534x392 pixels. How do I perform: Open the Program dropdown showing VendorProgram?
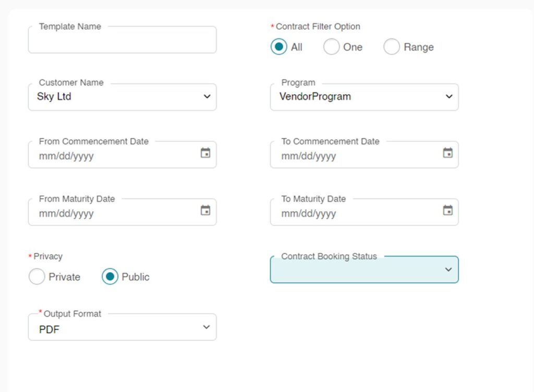[x=364, y=97]
